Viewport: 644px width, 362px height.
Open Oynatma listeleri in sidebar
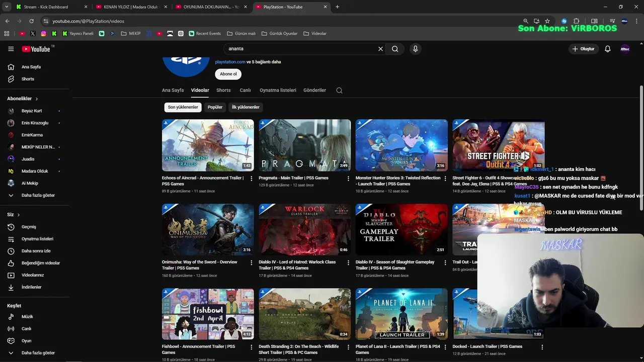click(x=37, y=239)
